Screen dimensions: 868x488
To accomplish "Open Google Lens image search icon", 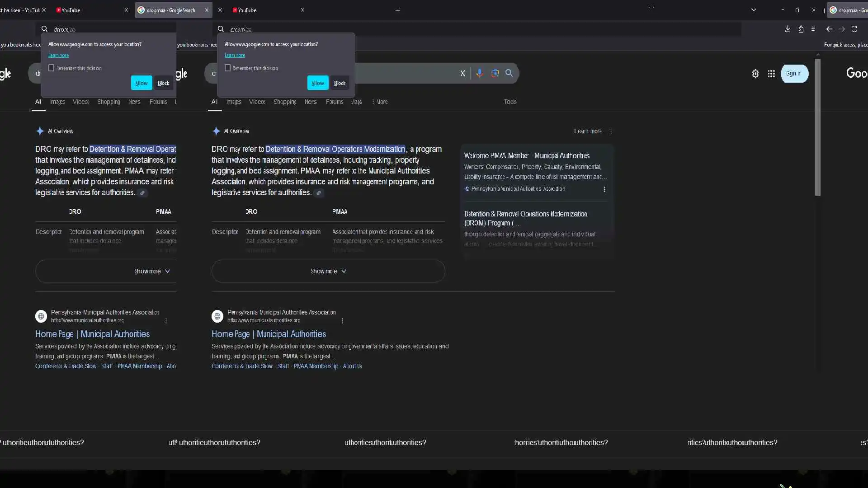I will click(495, 73).
